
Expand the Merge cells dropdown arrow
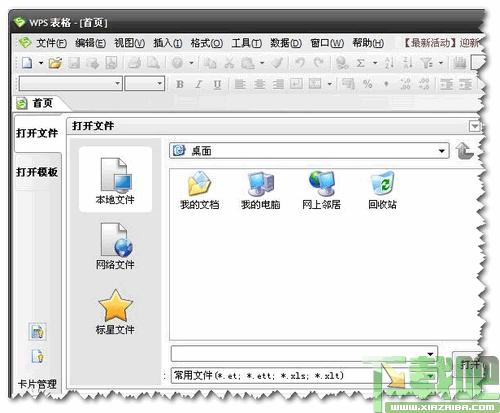(x=330, y=84)
